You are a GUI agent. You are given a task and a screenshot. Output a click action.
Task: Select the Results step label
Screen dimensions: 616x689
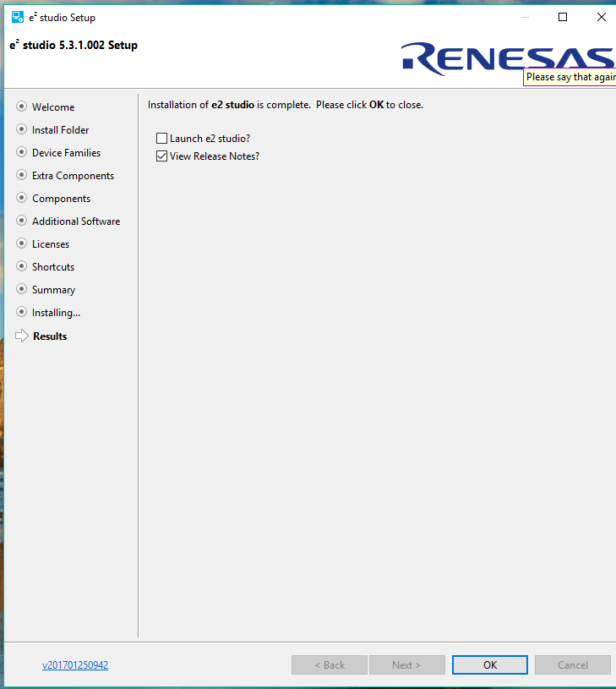tap(50, 336)
